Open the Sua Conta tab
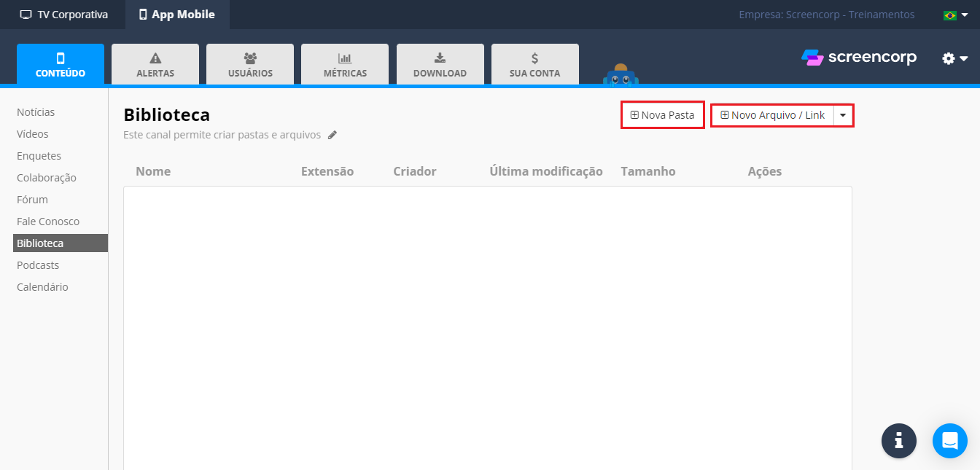Viewport: 980px width, 470px height. click(x=534, y=65)
